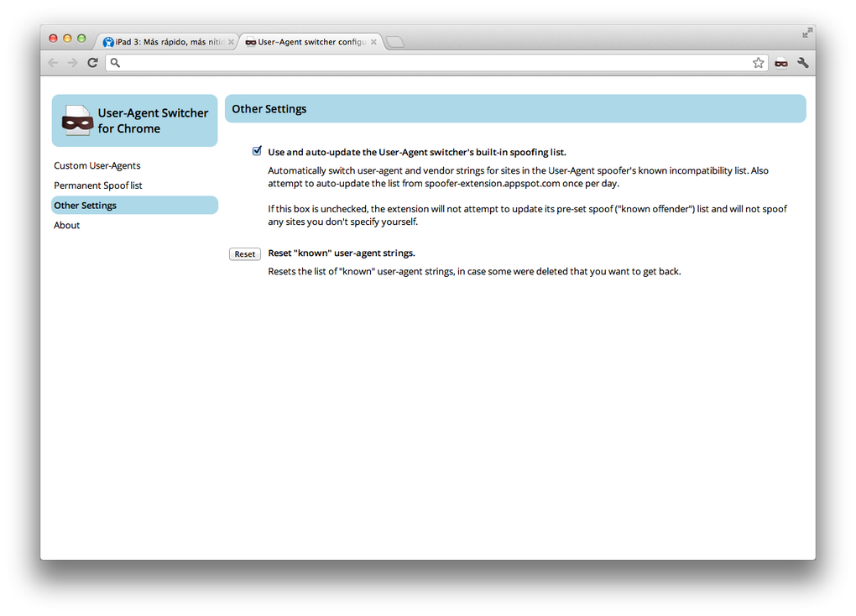Bookmark the page with the star icon
This screenshot has height=616, width=856.
pos(759,63)
